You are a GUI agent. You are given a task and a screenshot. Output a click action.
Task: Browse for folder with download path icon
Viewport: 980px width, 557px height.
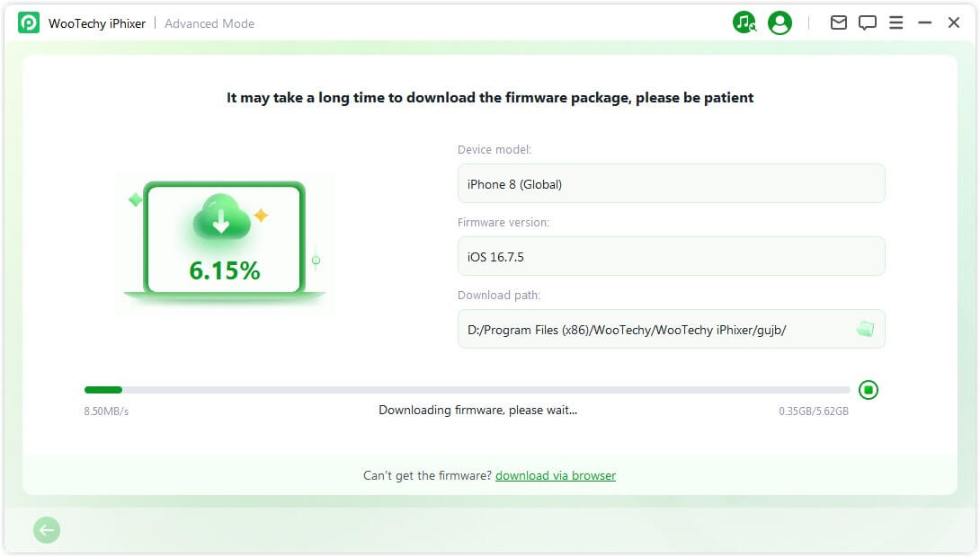click(x=865, y=330)
